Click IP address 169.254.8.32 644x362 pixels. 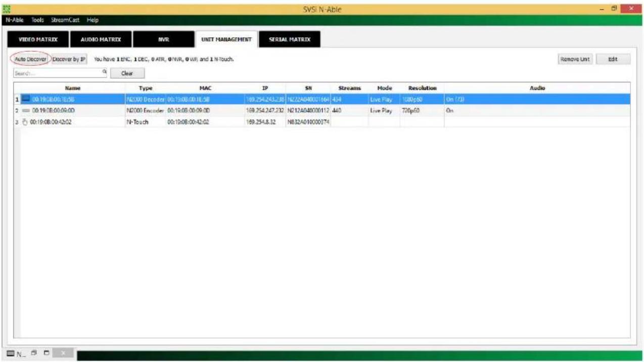tap(260, 122)
